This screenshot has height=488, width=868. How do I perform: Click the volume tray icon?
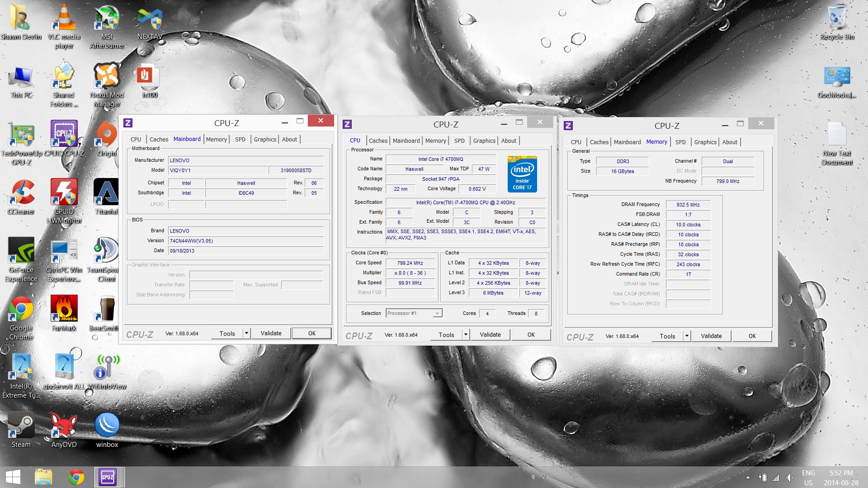tap(789, 478)
